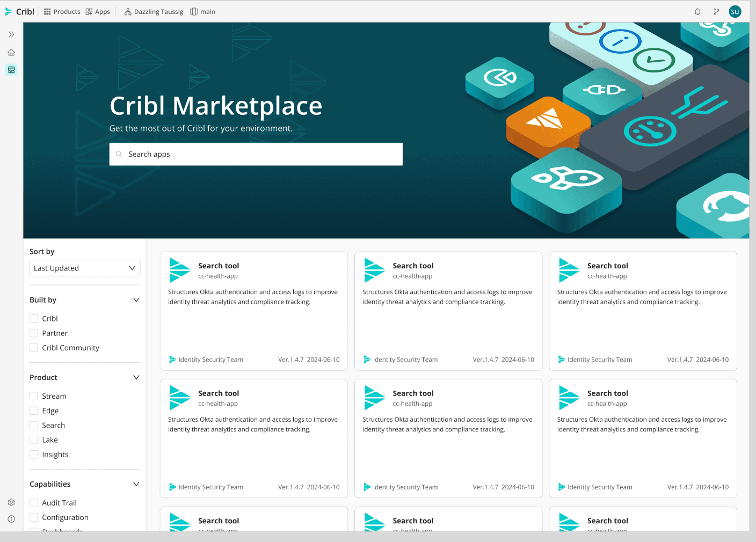Click the branch book icon beside main
Screen dimensions: 756x542
[194, 11]
